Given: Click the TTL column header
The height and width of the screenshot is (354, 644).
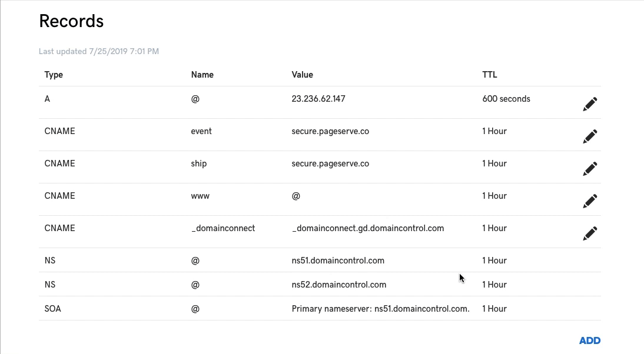Looking at the screenshot, I should pos(490,75).
